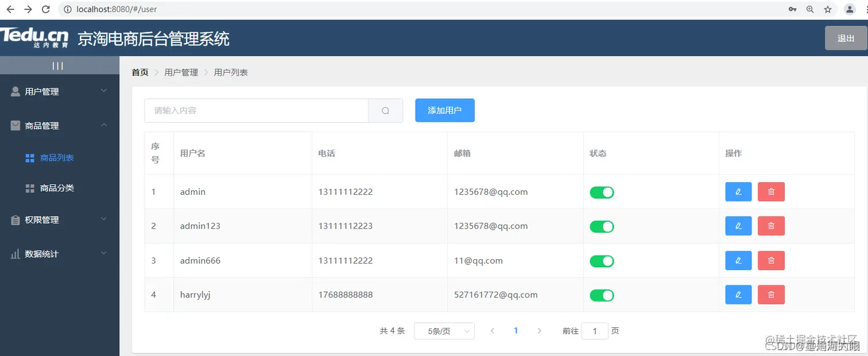Toggle status switch for harrylyj
Screen dimensions: 868x356
[602, 295]
